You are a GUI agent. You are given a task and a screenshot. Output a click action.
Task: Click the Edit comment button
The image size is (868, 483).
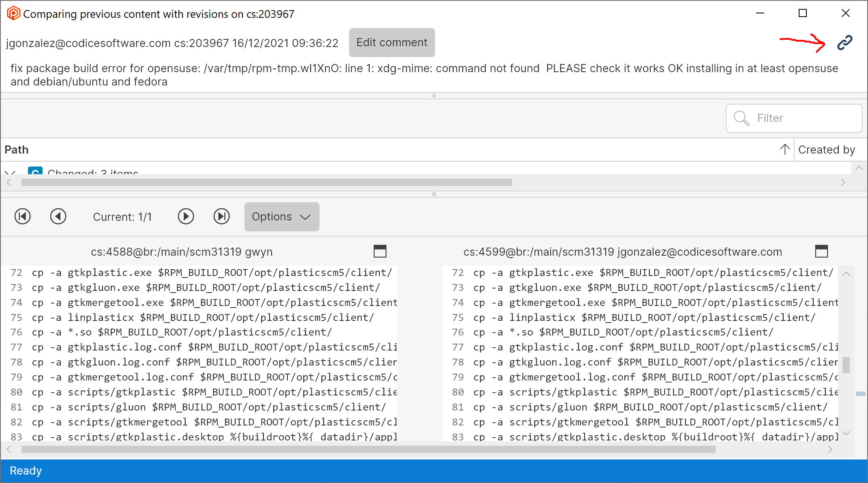click(391, 42)
